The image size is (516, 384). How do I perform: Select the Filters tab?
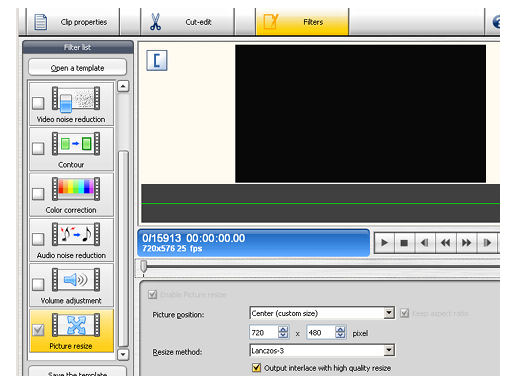click(x=302, y=22)
